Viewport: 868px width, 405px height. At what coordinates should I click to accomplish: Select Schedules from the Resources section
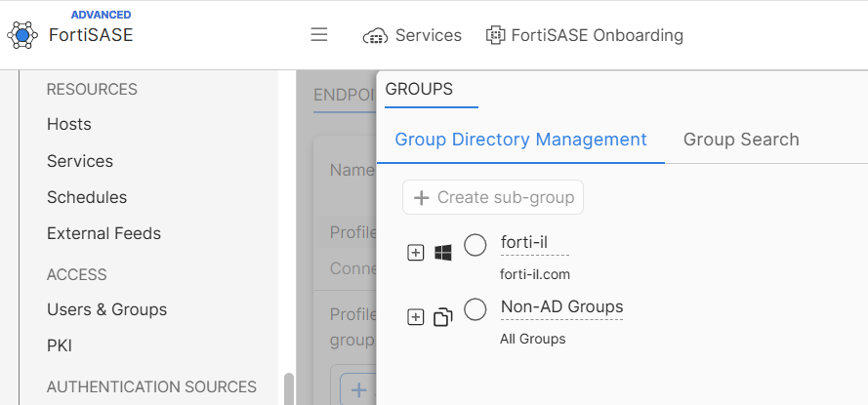87,197
